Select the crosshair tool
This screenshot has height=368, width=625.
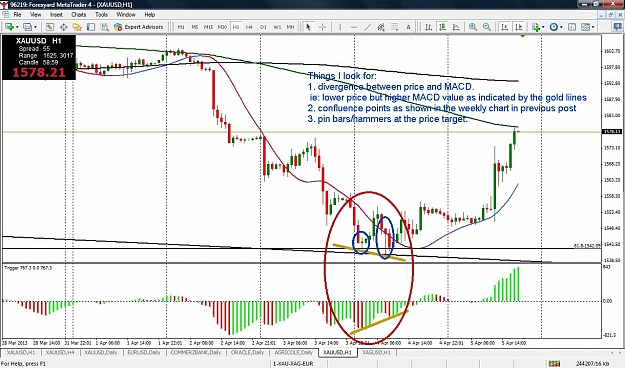322,27
